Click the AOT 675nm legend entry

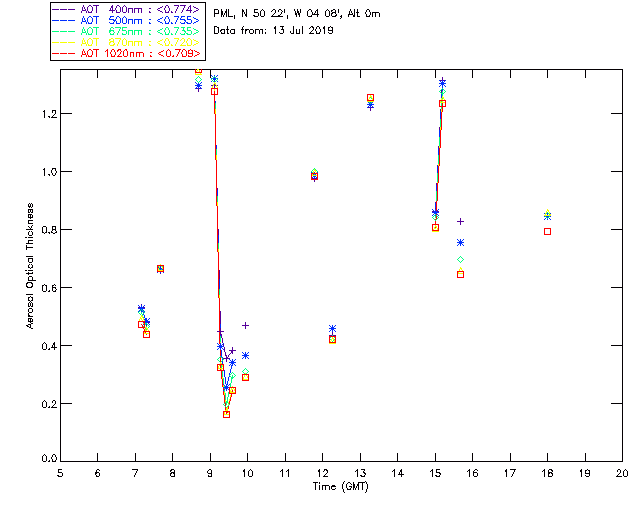click(126, 31)
